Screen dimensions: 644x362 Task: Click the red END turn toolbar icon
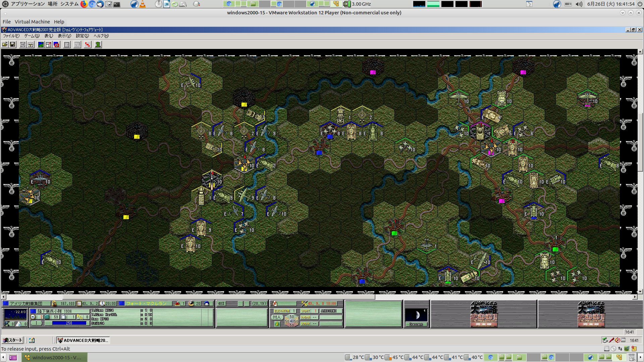point(88,45)
